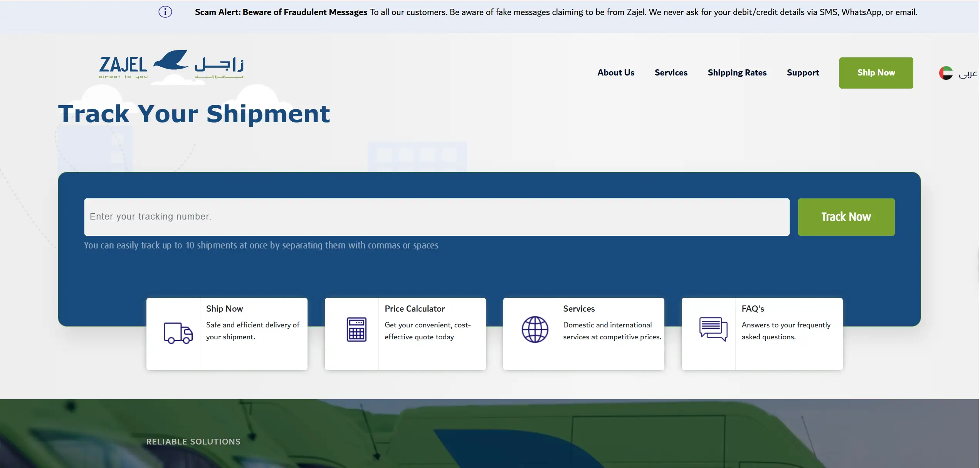This screenshot has width=980, height=468.
Task: Focus the tracking number input field
Action: (x=437, y=217)
